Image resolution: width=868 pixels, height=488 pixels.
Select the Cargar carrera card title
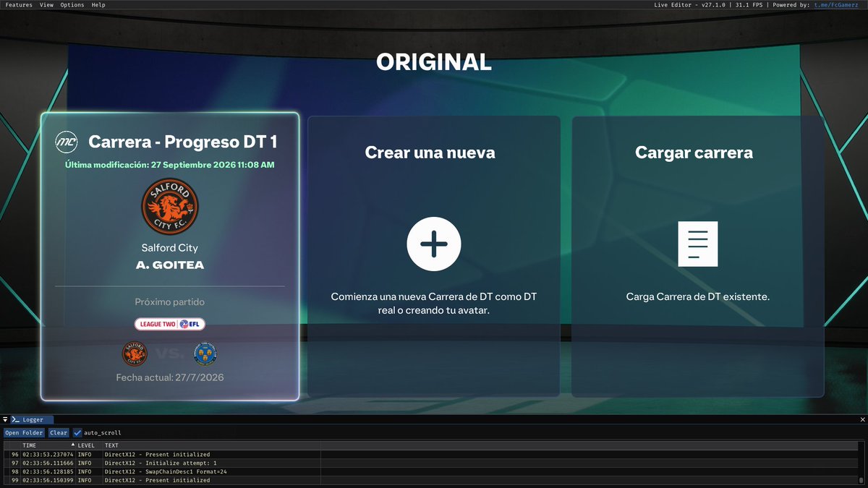point(694,153)
